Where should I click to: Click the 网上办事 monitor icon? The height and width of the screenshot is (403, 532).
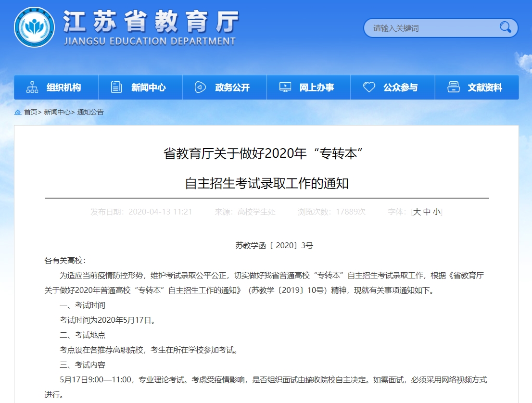click(285, 87)
